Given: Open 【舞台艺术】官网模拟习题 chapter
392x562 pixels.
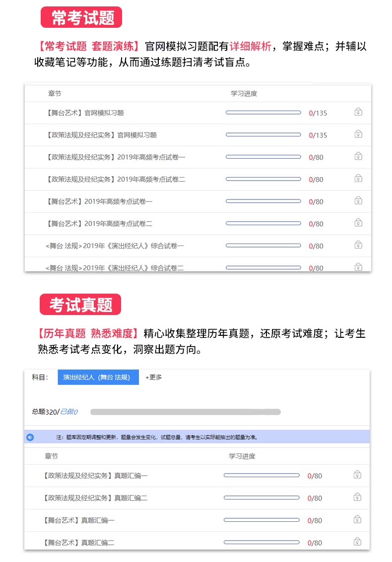Looking at the screenshot, I should click(85, 113).
